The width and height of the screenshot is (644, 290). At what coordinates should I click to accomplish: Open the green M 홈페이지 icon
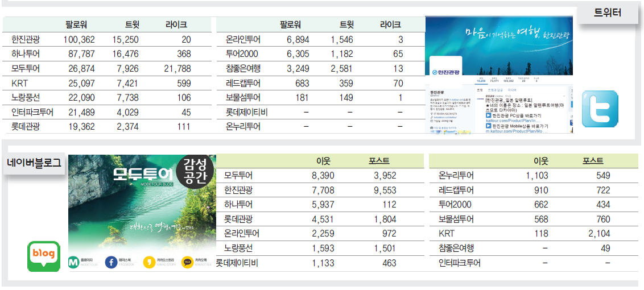[74, 263]
